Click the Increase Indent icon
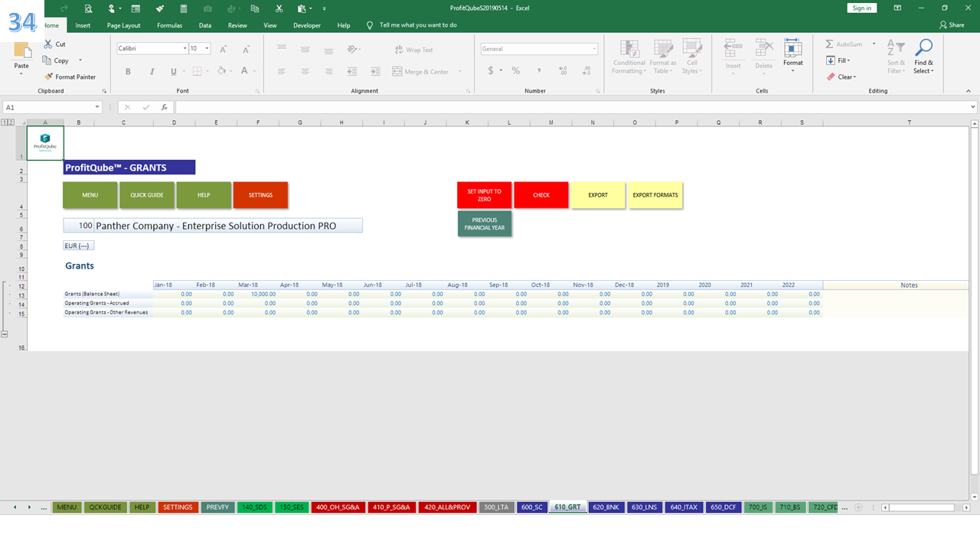980x551 pixels. [x=374, y=71]
